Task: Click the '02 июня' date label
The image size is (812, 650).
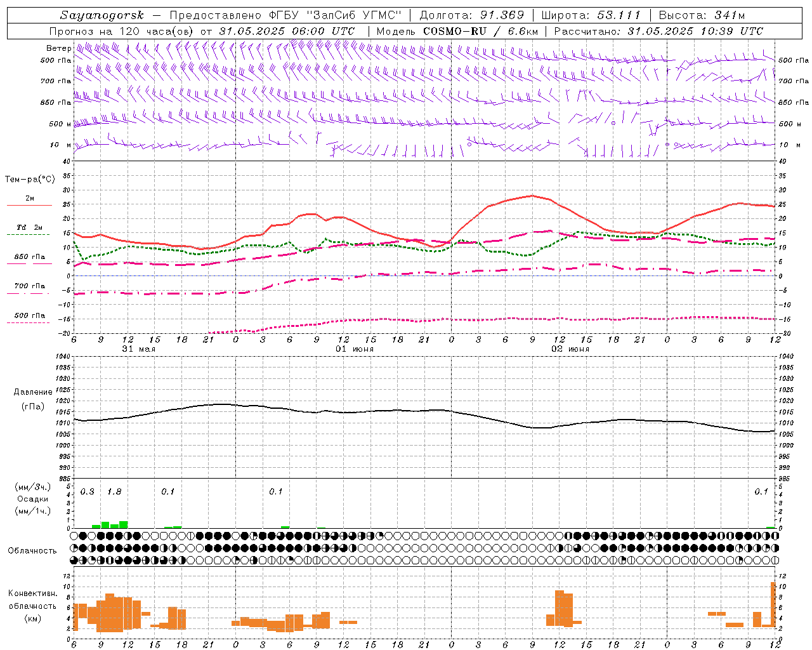Action: coord(570,349)
